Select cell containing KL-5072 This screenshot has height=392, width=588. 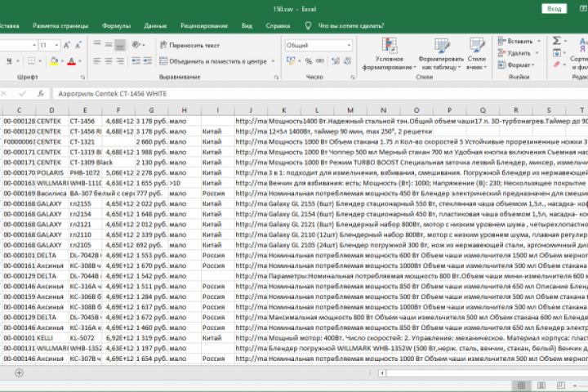point(85,337)
